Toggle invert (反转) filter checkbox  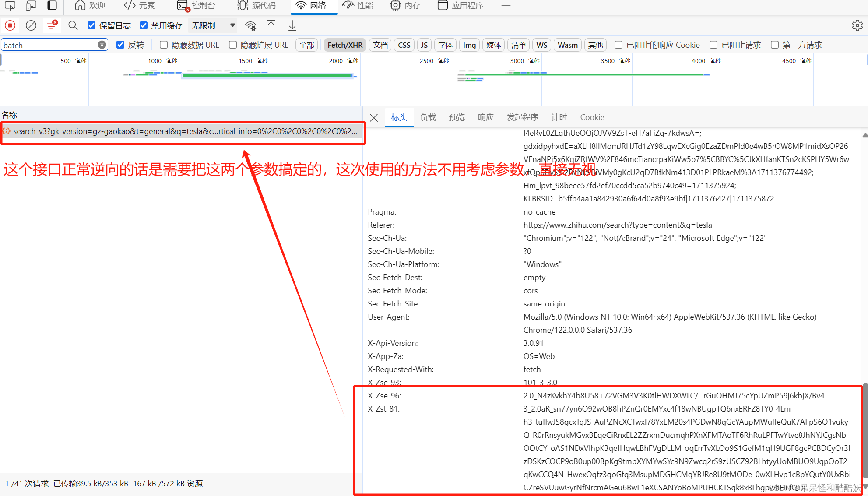120,45
